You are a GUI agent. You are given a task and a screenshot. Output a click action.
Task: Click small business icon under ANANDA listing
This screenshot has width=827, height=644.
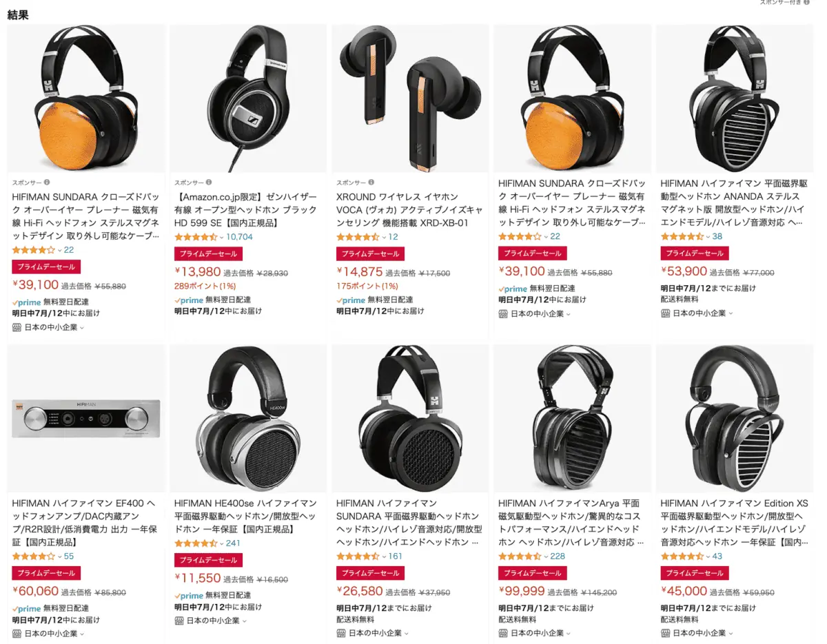666,313
